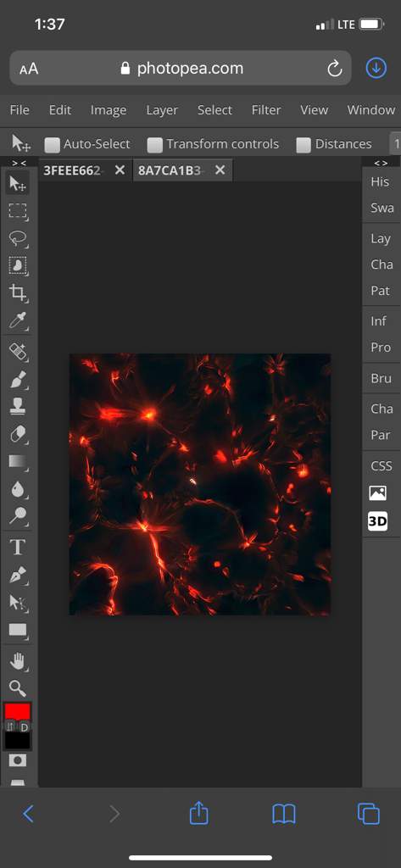401x868 pixels.
Task: Select the Zoom magnifier tool
Action: [18, 688]
